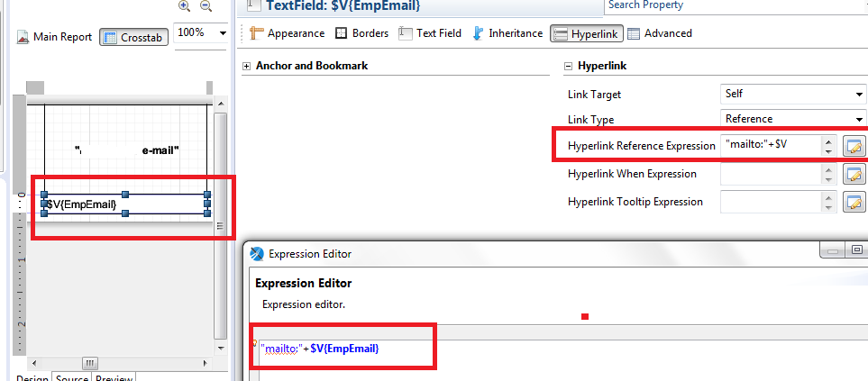The width and height of the screenshot is (868, 381).
Task: Expand the Anchor and Bookmark section
Action: click(x=246, y=66)
